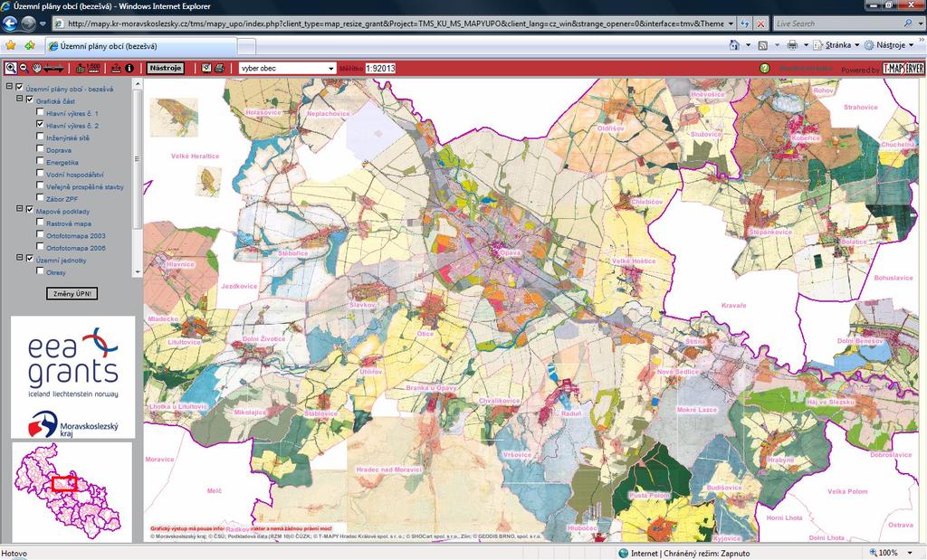Select the Územní plány obcí browser tab
This screenshot has width=927, height=560.
(140, 45)
